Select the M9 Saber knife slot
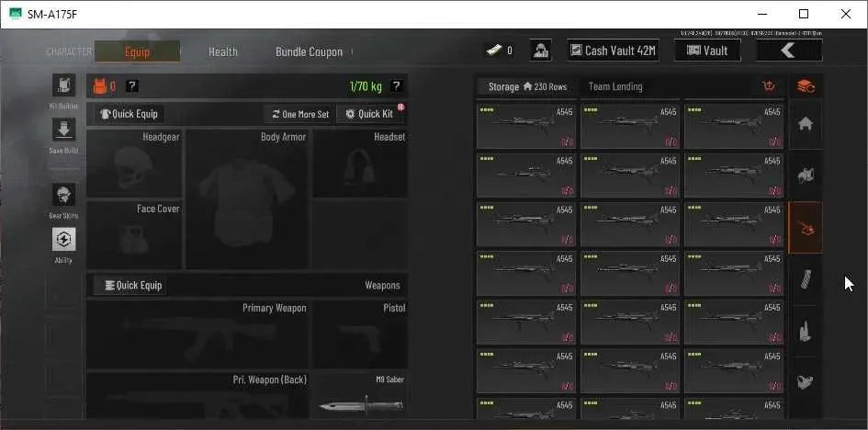Image resolution: width=868 pixels, height=430 pixels. pos(360,395)
